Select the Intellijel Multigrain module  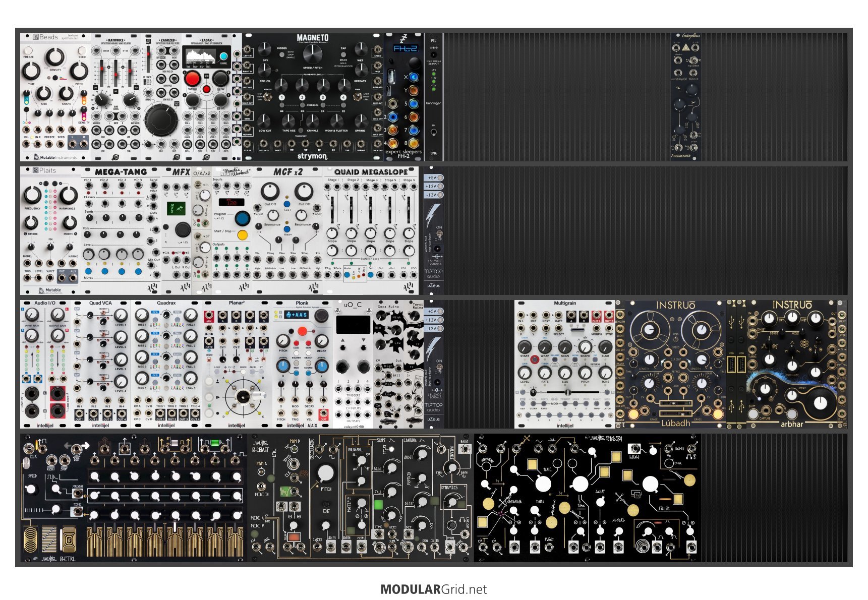565,365
